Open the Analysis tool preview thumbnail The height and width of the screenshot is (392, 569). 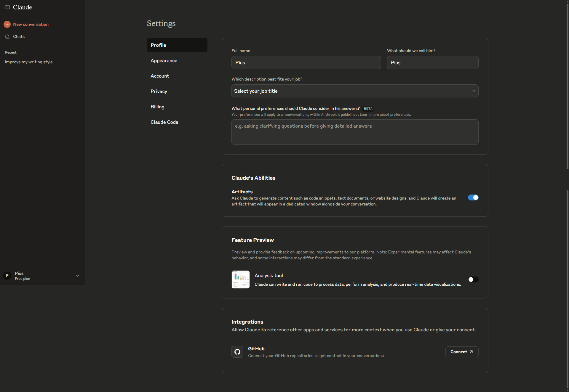pos(241,279)
